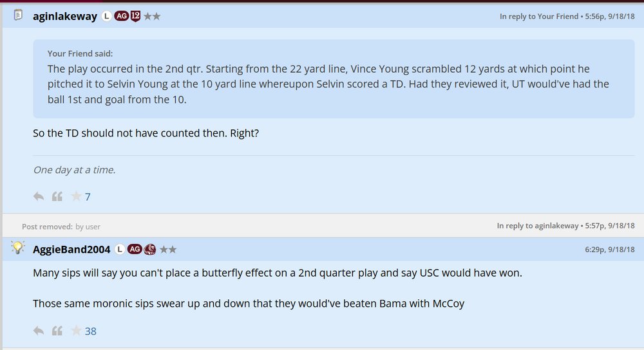Viewport: 644px width, 350px height.
Task: Open AggieBand2004's profile
Action: point(71,250)
